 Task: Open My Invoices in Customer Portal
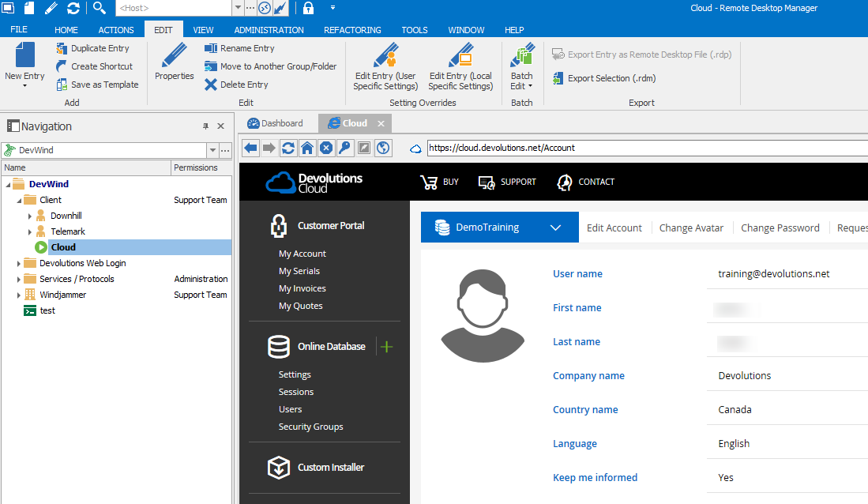[302, 288]
